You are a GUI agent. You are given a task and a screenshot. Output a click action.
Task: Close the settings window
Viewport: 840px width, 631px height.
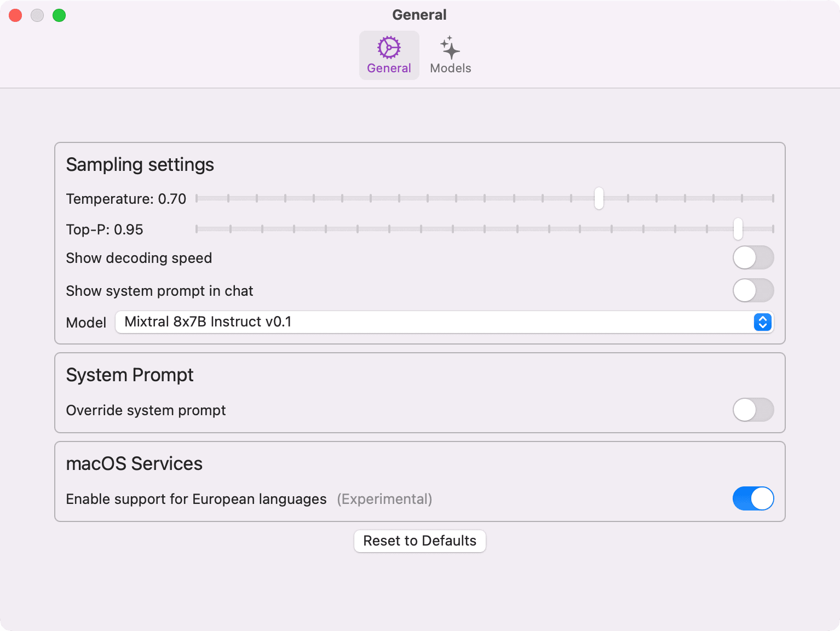15,15
